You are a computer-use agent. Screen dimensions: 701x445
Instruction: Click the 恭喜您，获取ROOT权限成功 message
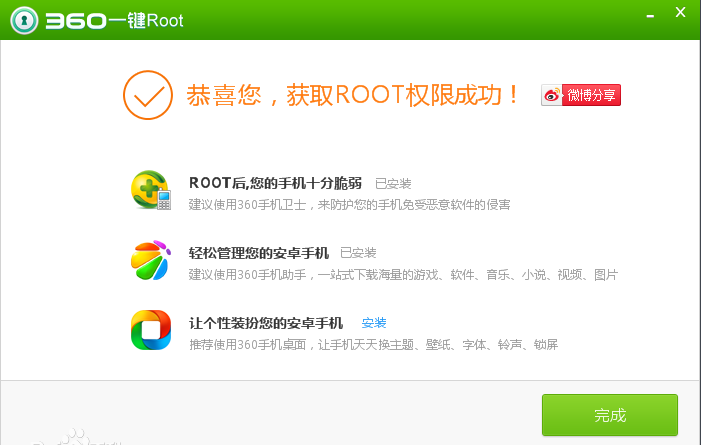point(354,95)
